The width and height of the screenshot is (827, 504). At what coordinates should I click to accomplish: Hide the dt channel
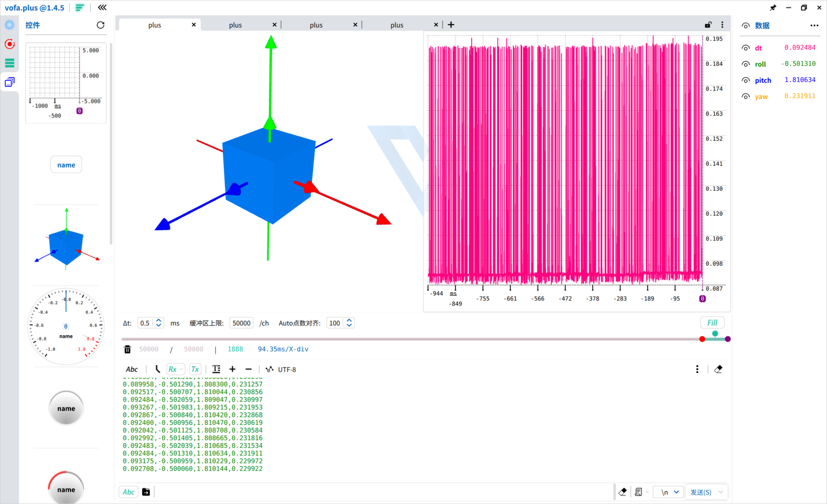(745, 48)
